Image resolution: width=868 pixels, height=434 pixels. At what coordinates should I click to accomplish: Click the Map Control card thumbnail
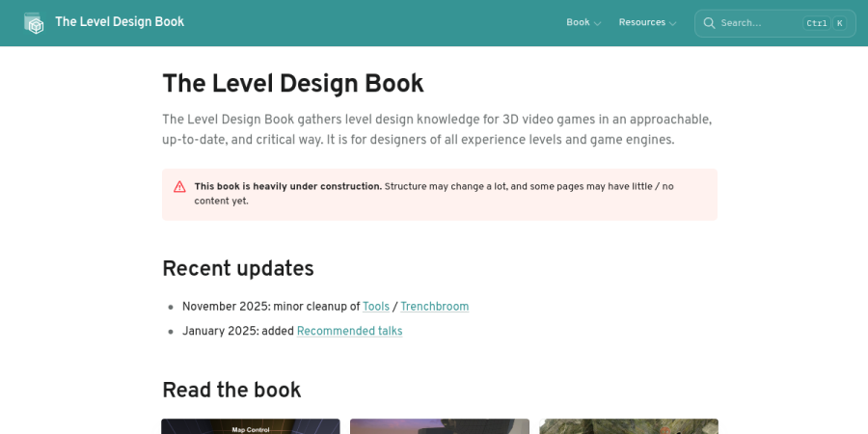pyautogui.click(x=251, y=426)
